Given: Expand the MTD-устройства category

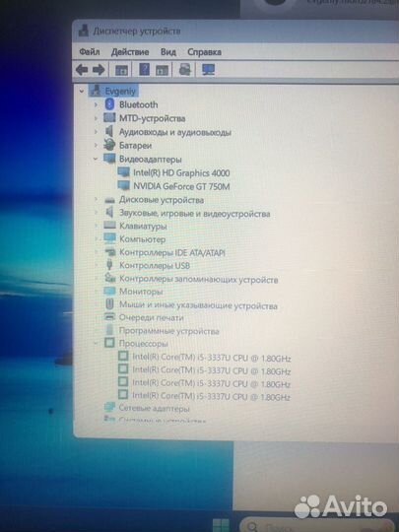Looking at the screenshot, I should point(96,118).
